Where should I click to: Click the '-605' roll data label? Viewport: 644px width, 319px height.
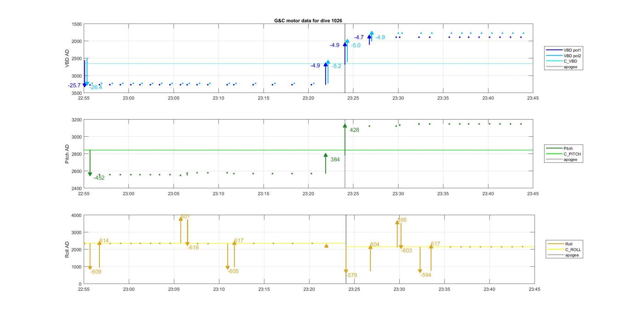233,272
